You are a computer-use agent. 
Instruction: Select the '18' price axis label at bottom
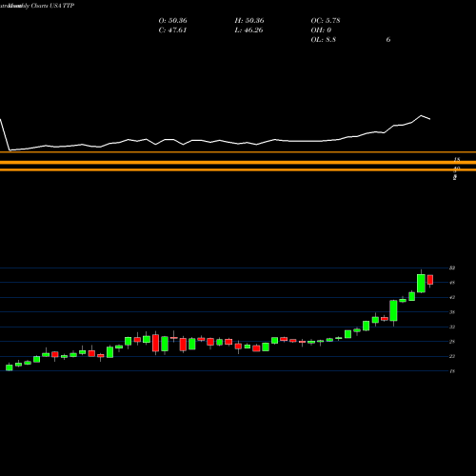pyautogui.click(x=452, y=371)
